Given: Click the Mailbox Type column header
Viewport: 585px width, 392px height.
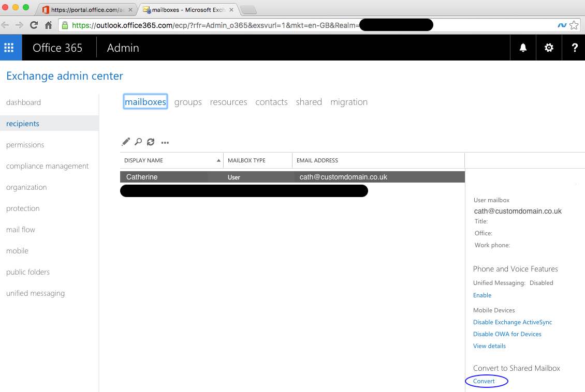Looking at the screenshot, I should point(246,160).
